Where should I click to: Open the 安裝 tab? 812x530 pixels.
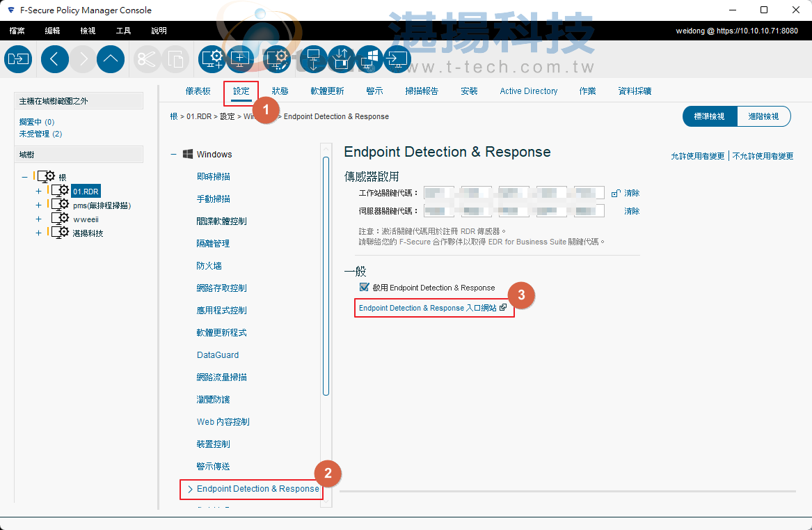(469, 91)
